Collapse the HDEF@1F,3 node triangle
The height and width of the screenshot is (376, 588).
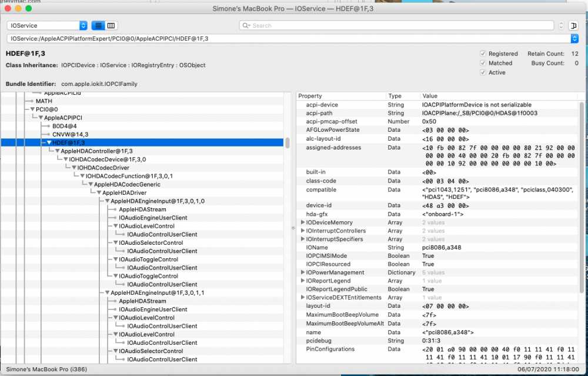point(49,142)
